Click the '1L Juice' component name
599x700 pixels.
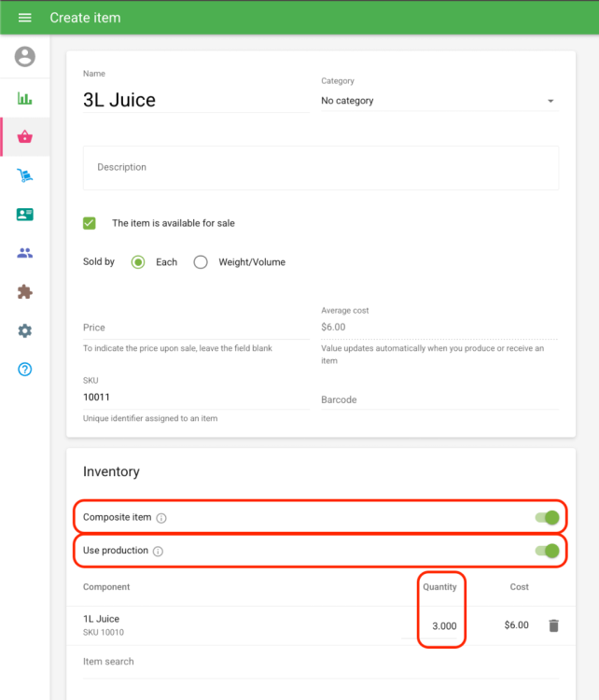coord(101,619)
